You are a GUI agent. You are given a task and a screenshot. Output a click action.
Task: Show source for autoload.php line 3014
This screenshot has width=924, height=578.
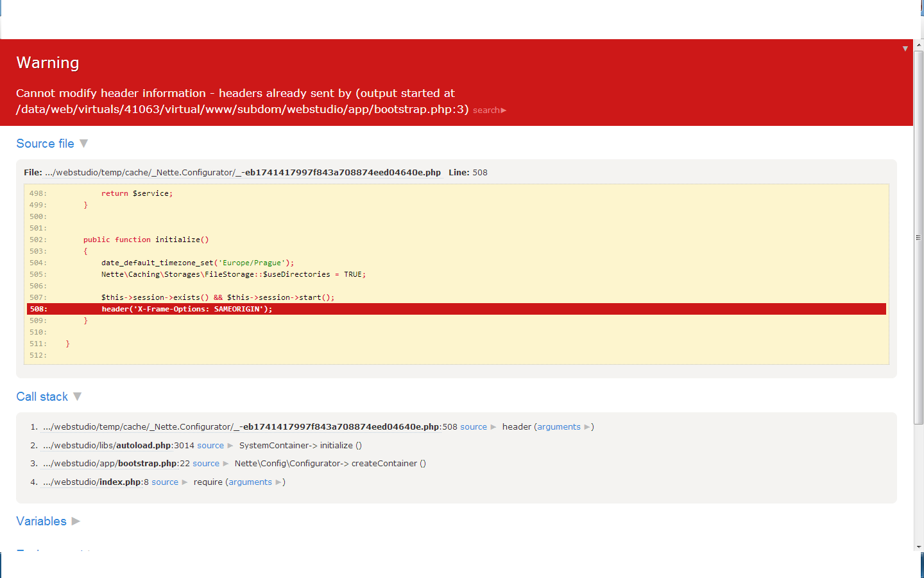[210, 446]
